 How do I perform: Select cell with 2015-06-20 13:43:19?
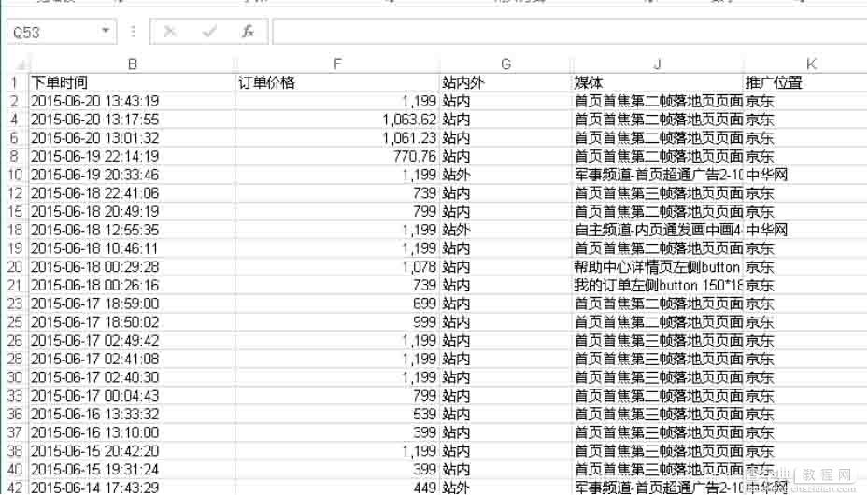tap(133, 101)
